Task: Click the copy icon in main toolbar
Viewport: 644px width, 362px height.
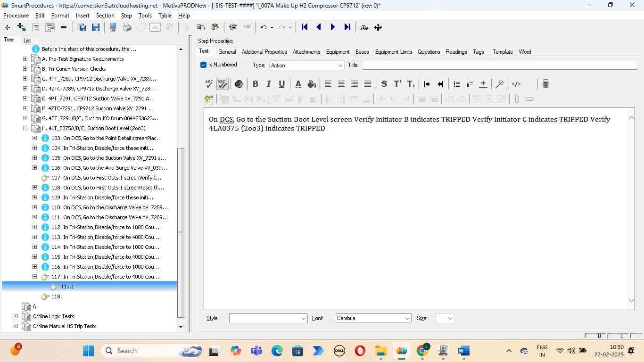Action: click(x=201, y=27)
